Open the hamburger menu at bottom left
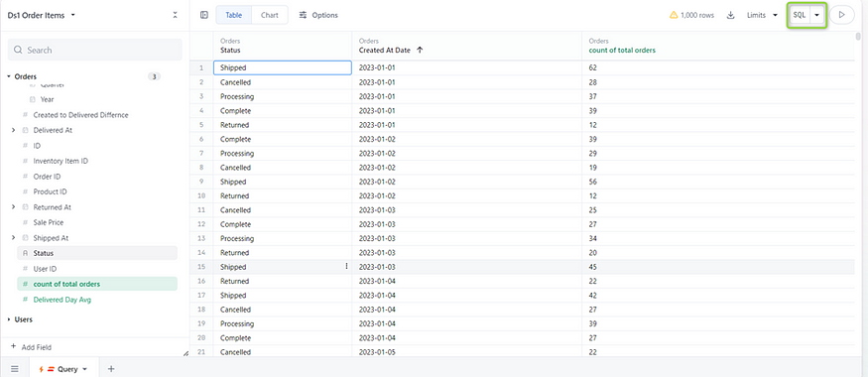The image size is (868, 377). click(x=15, y=369)
